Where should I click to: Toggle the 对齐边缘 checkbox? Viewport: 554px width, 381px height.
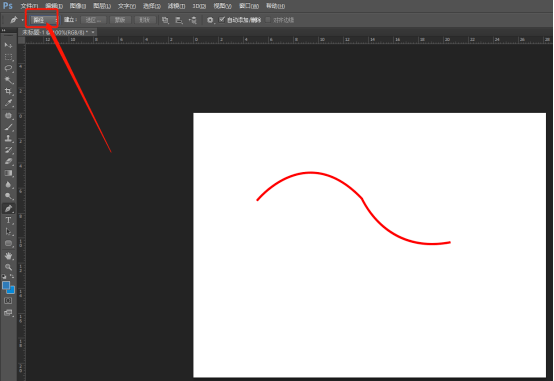(267, 20)
